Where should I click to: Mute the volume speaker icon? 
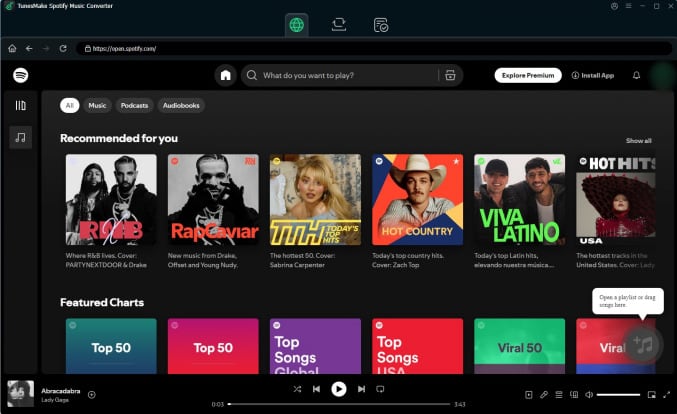coord(588,395)
